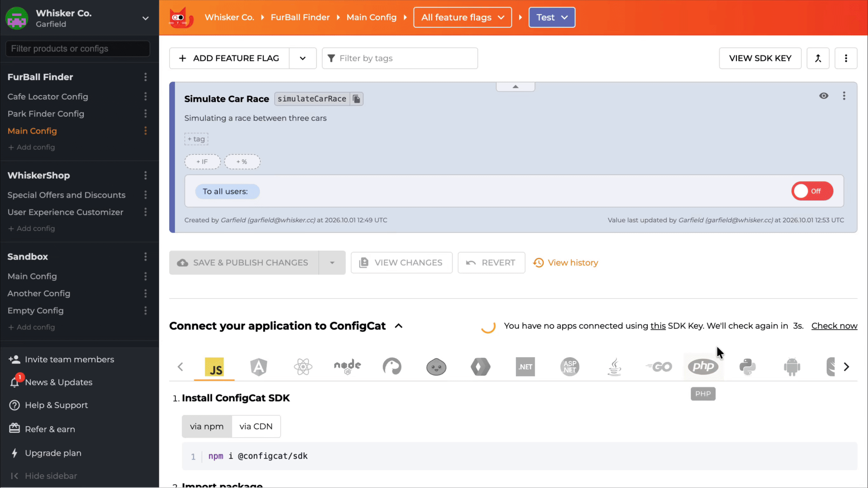Viewport: 868px width, 488px height.
Task: Open kebab menu beside View SDK Key
Action: coord(846,58)
